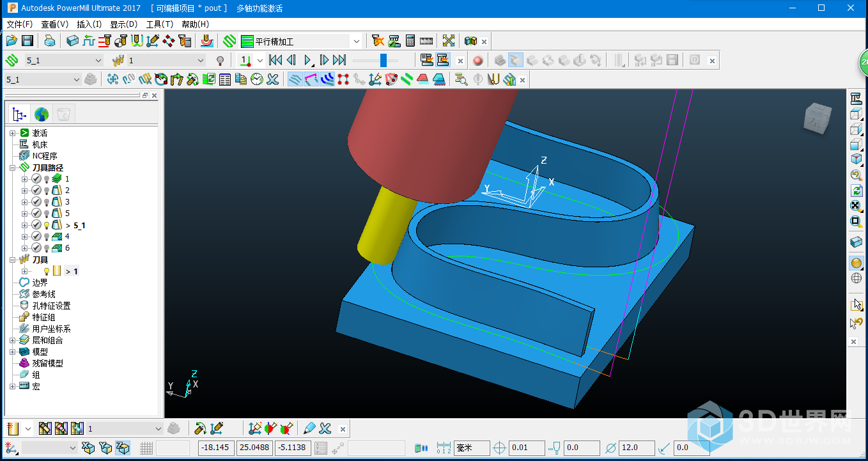868x461 pixels.
Task: Open 工具(T) menu
Action: (x=159, y=24)
